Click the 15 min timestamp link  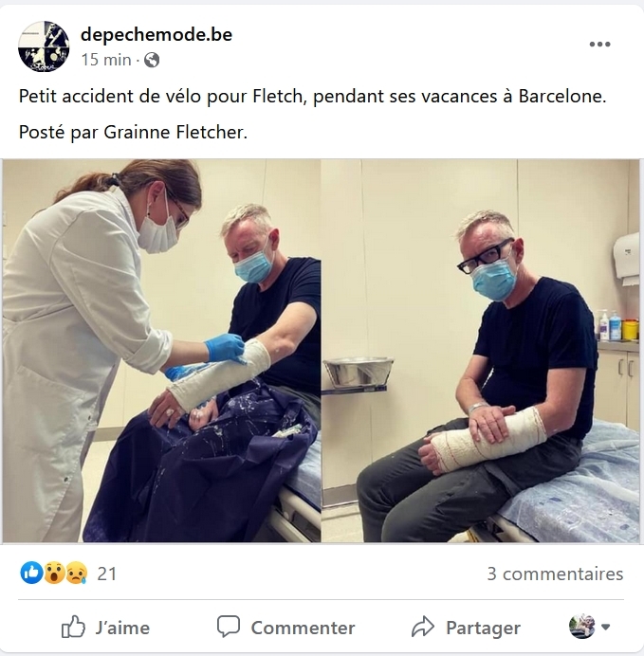[106, 60]
